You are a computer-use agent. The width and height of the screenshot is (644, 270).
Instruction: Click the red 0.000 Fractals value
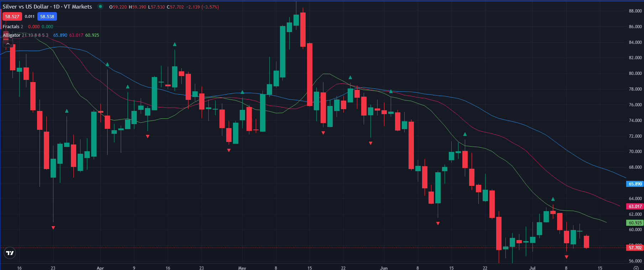(34, 27)
